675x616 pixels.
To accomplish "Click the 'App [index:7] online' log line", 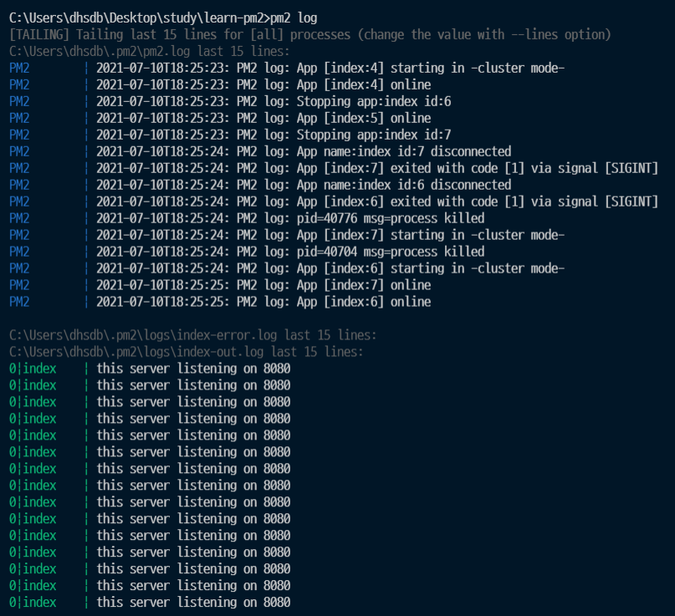I will point(220,285).
